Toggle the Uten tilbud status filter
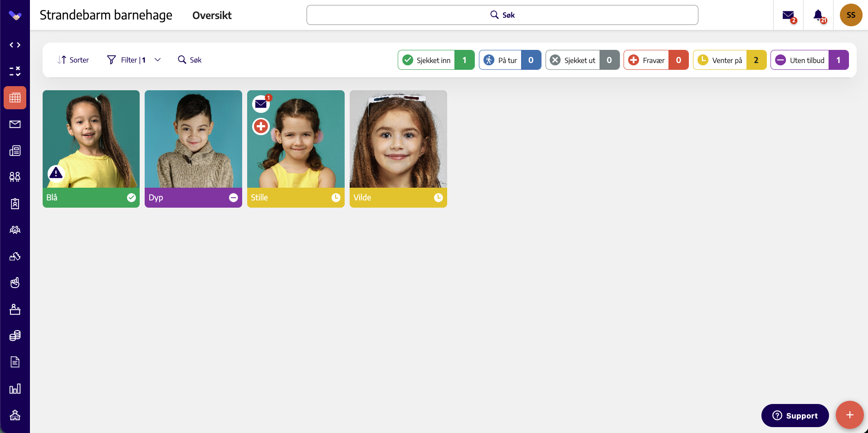The height and width of the screenshot is (433, 868). click(x=809, y=60)
